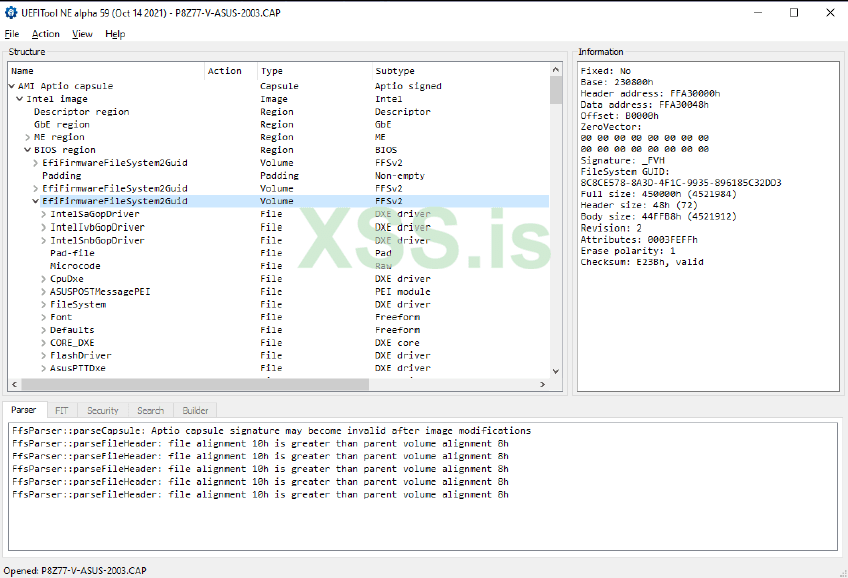Click the Name column header
This screenshot has width=848, height=578.
click(x=107, y=71)
